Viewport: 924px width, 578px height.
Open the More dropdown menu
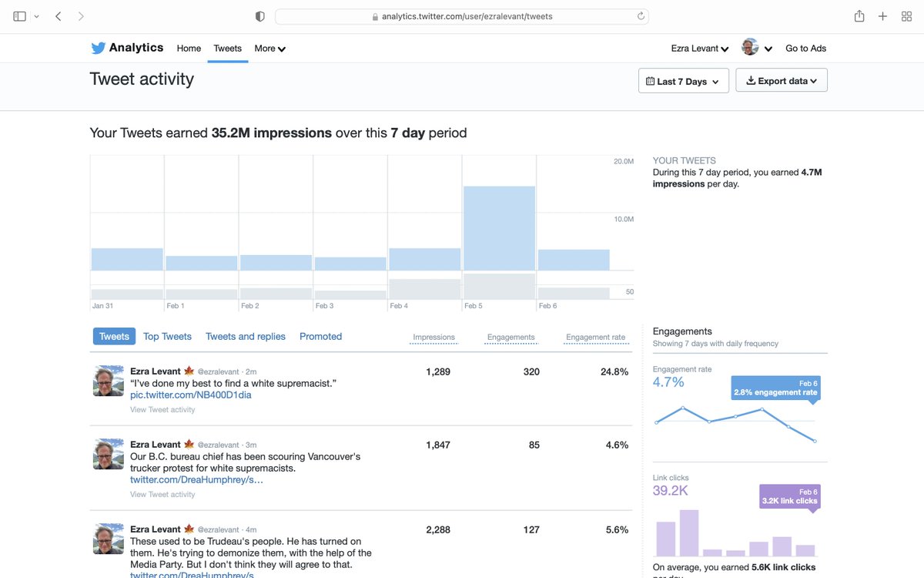269,48
